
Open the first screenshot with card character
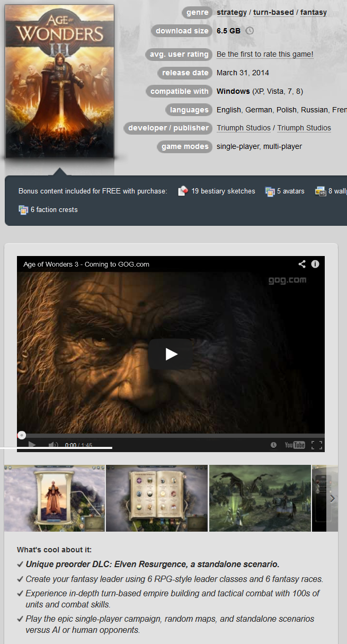[x=55, y=498]
